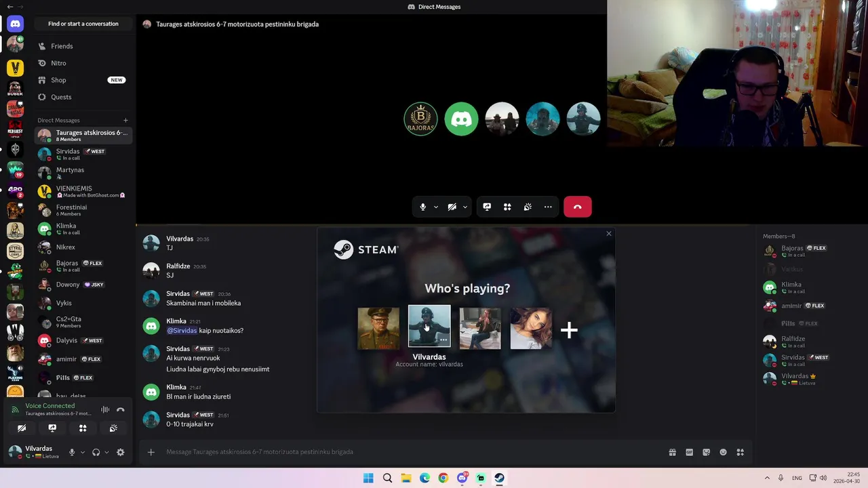Open File Explorer from taskbar

pos(406,478)
